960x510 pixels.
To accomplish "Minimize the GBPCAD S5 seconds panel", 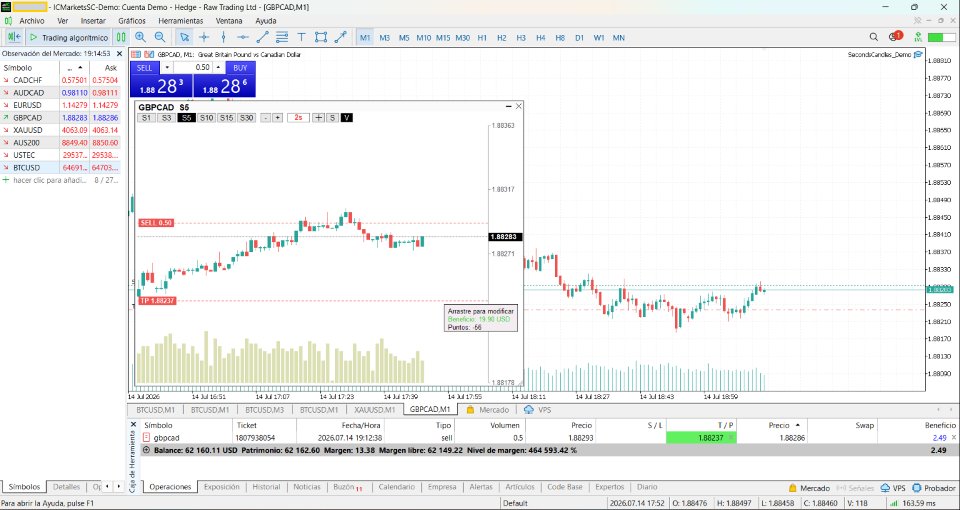I will [x=508, y=107].
